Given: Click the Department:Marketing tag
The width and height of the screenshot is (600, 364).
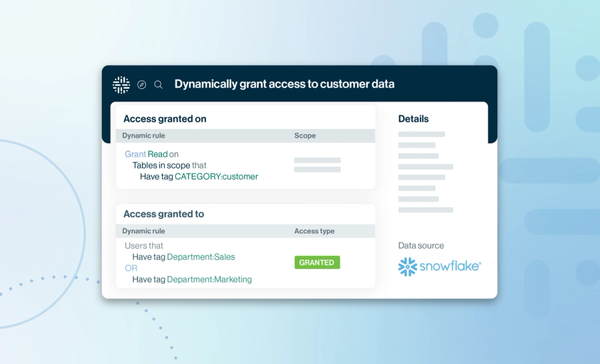Looking at the screenshot, I should pyautogui.click(x=209, y=279).
